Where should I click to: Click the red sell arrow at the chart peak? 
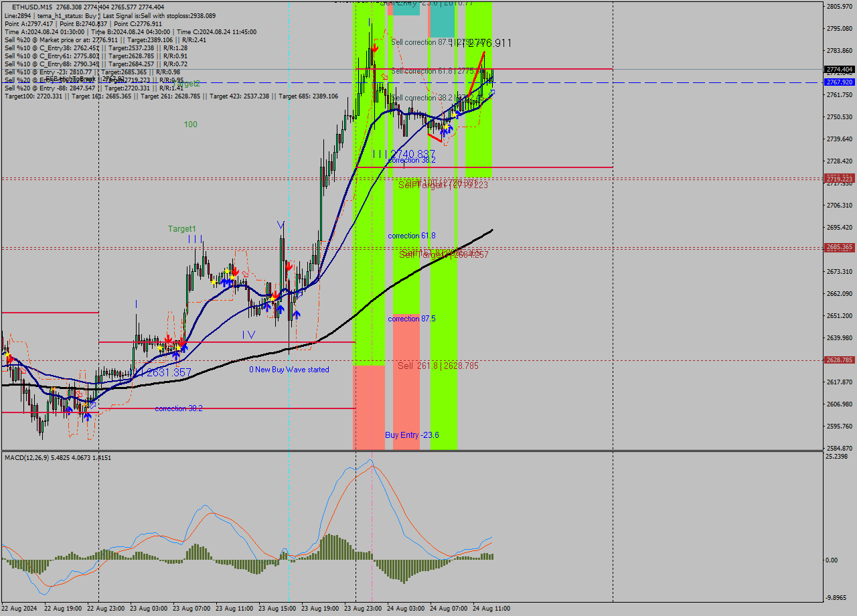[x=374, y=48]
